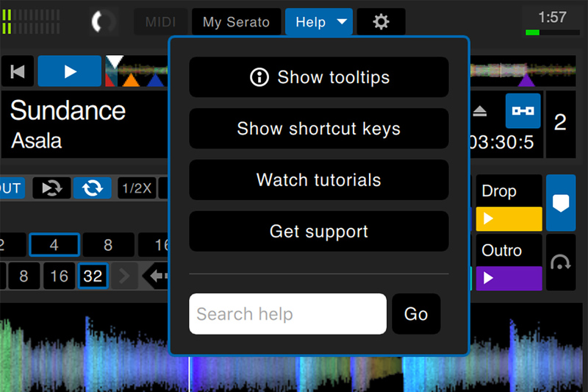Screen dimensions: 588x392
Task: Open the My Serato tab
Action: [x=236, y=22]
